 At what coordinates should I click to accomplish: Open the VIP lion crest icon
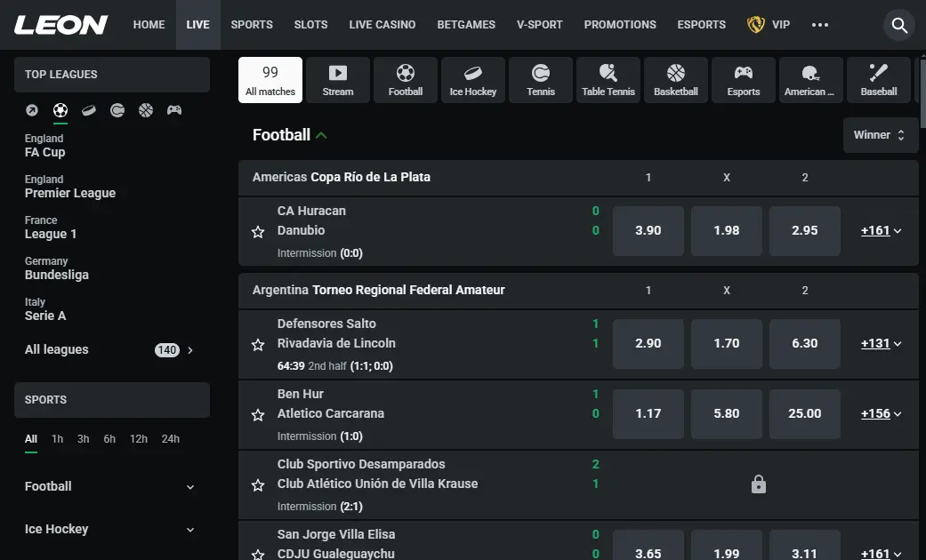(x=756, y=25)
